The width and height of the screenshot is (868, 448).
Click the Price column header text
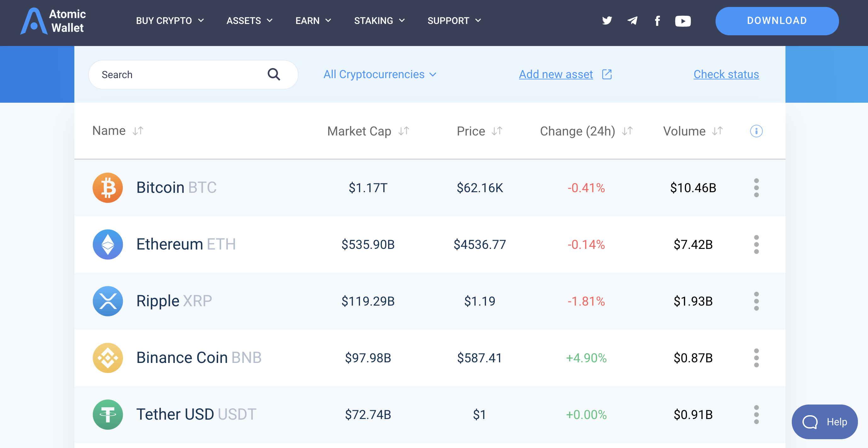point(471,131)
